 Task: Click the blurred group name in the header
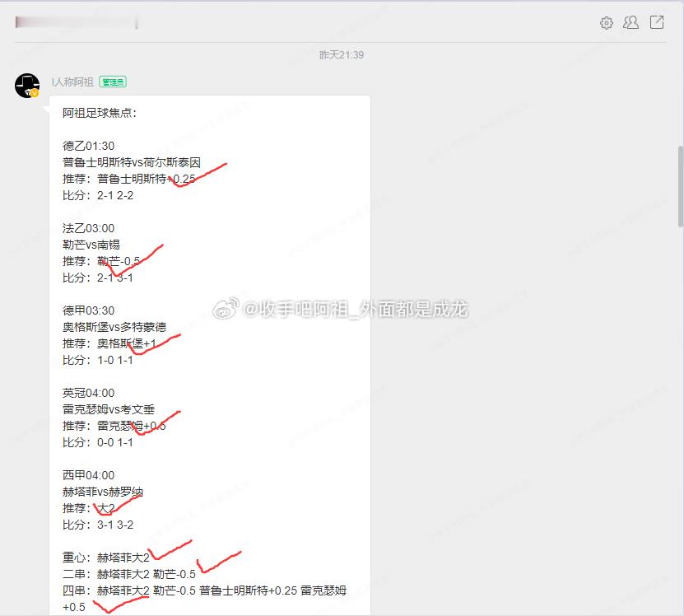coord(74,22)
